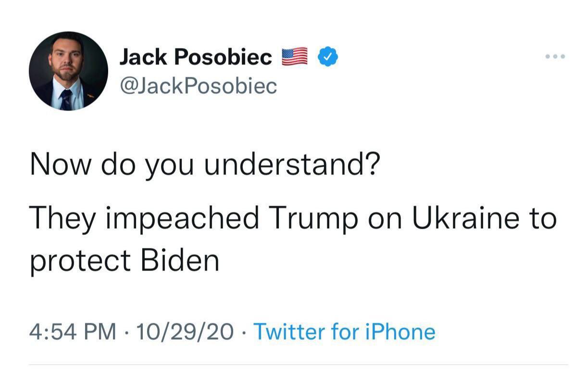This screenshot has width=588, height=381.
Task: Click the word "protect" in the tweet
Action: pos(80,260)
